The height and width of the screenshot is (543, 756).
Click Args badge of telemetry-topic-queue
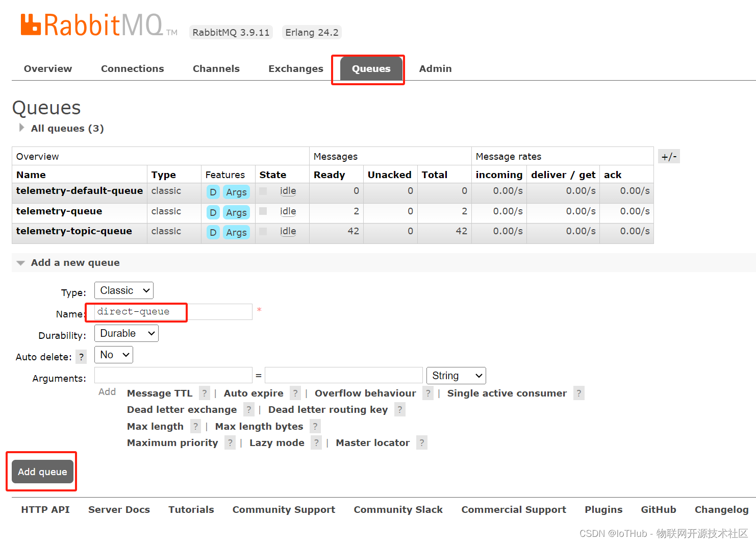(236, 232)
